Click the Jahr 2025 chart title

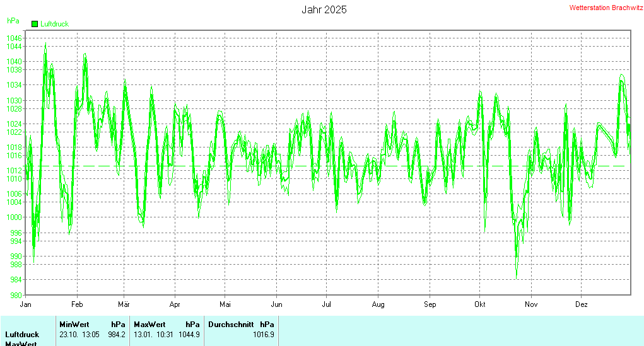click(x=324, y=9)
